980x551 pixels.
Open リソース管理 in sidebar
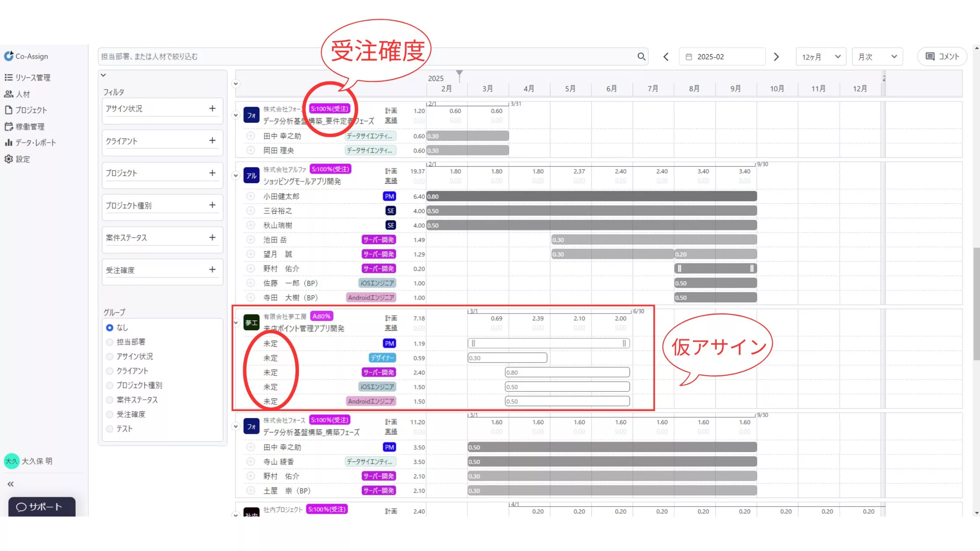(28, 77)
